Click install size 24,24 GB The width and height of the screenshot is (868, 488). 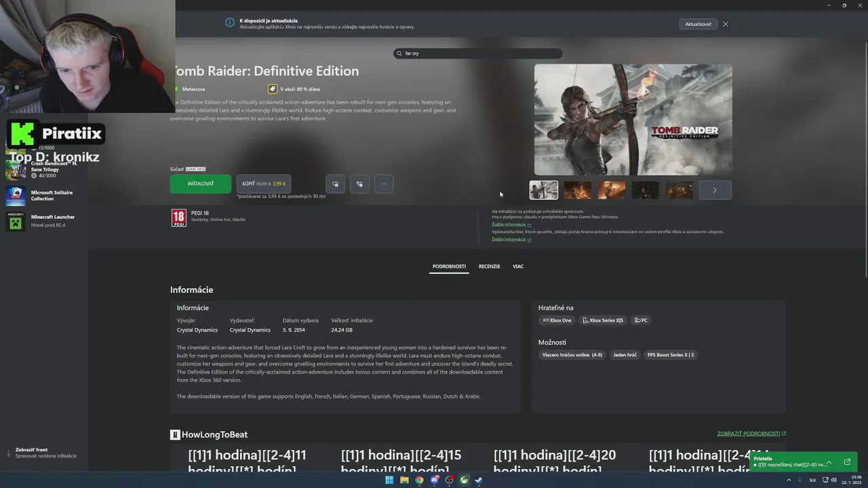(342, 330)
